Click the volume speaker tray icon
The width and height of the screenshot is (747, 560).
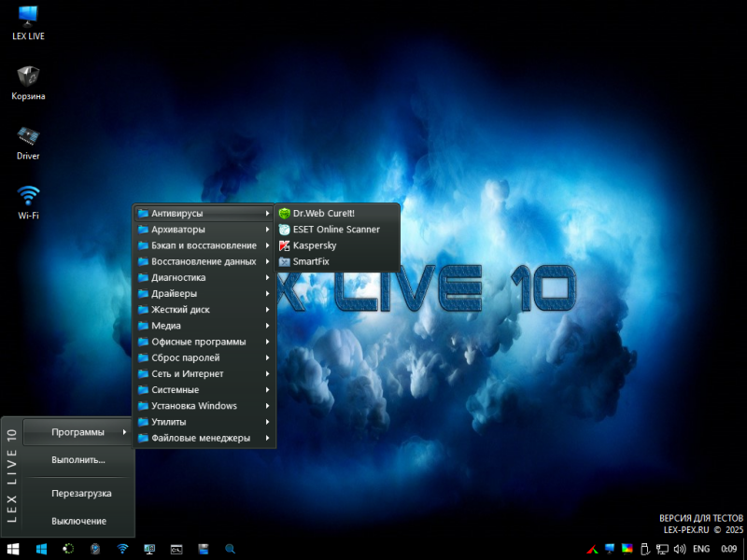[679, 549]
